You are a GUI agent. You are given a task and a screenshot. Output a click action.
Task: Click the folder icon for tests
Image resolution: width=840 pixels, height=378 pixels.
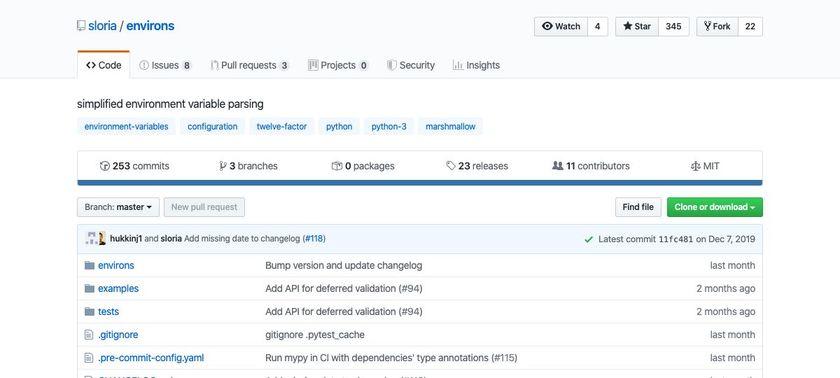pos(89,312)
